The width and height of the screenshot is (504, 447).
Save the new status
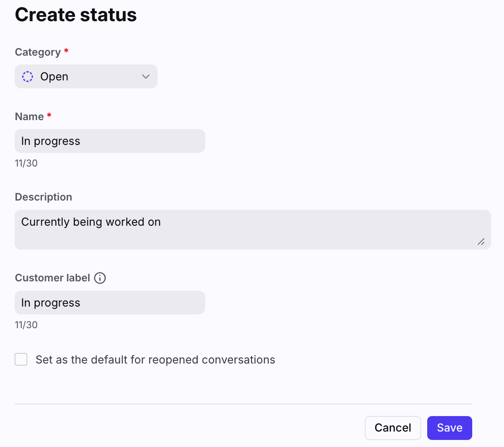449,428
